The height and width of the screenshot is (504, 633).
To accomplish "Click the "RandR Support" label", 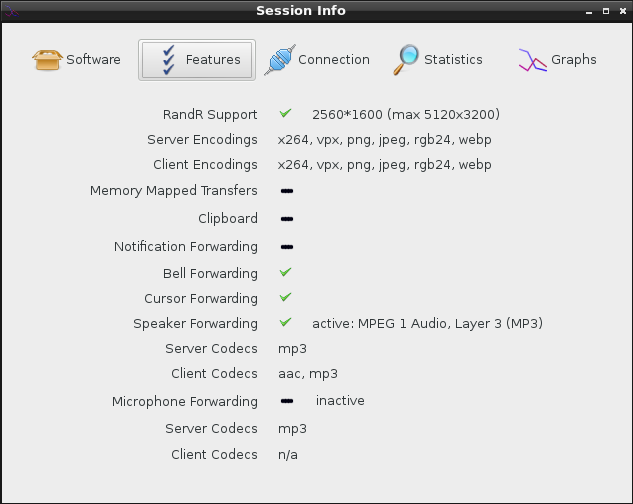I will point(210,115).
